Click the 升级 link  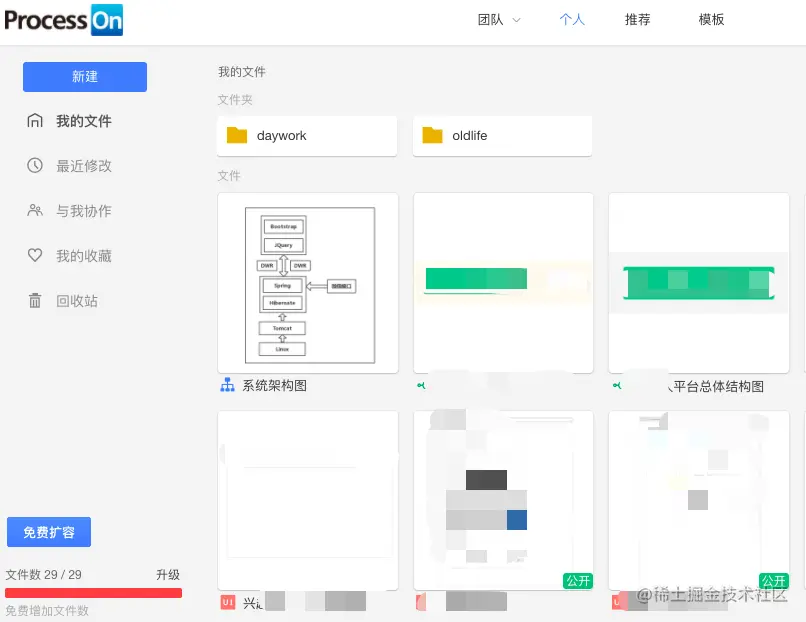[167, 574]
